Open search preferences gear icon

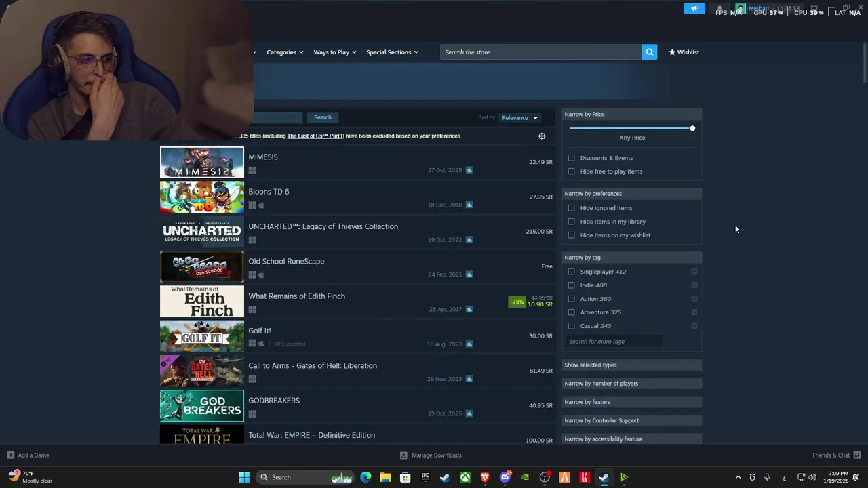542,136
